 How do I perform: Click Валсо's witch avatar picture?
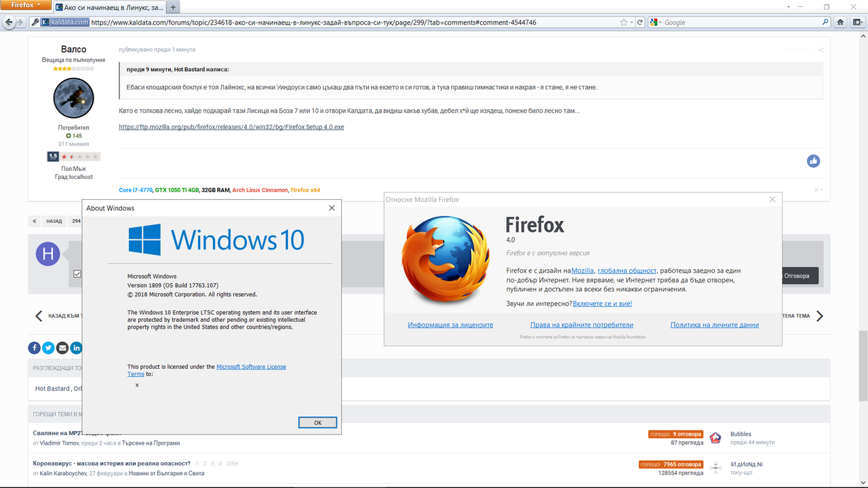tap(73, 98)
